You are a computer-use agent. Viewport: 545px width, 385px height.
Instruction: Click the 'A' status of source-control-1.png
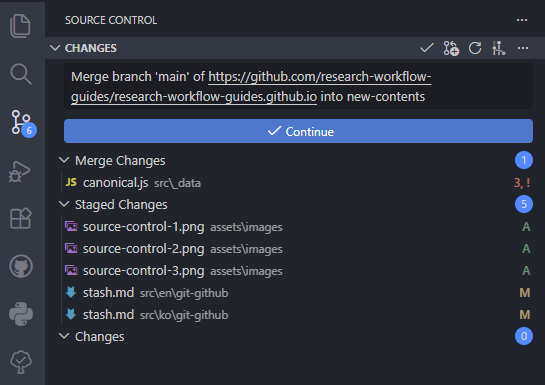point(526,227)
